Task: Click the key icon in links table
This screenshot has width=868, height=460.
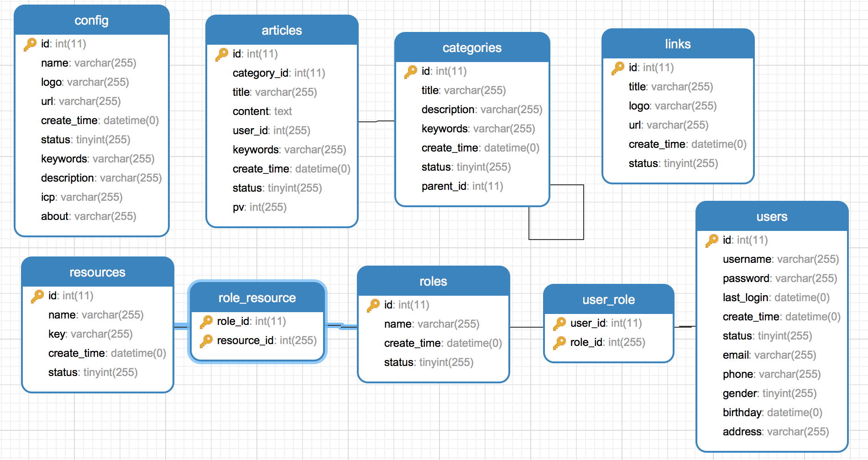Action: (x=618, y=68)
